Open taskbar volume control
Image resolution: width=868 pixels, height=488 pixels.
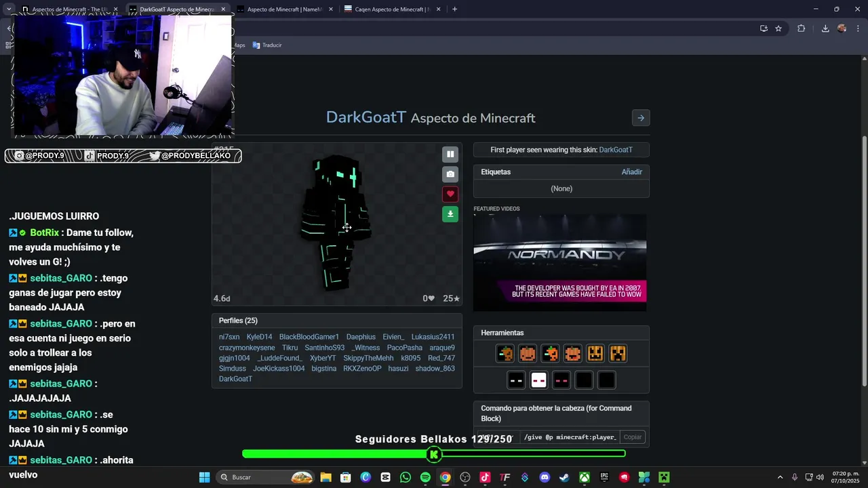(821, 477)
